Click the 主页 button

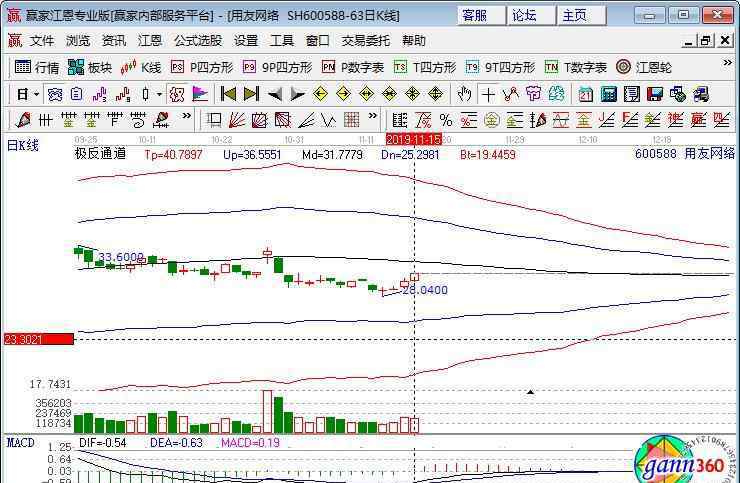(581, 16)
